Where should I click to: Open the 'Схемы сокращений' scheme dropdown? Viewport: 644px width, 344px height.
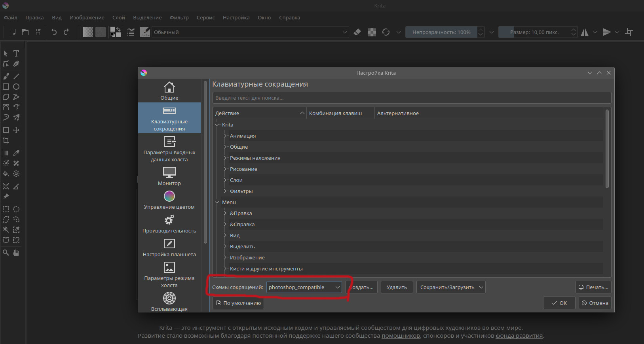304,287
